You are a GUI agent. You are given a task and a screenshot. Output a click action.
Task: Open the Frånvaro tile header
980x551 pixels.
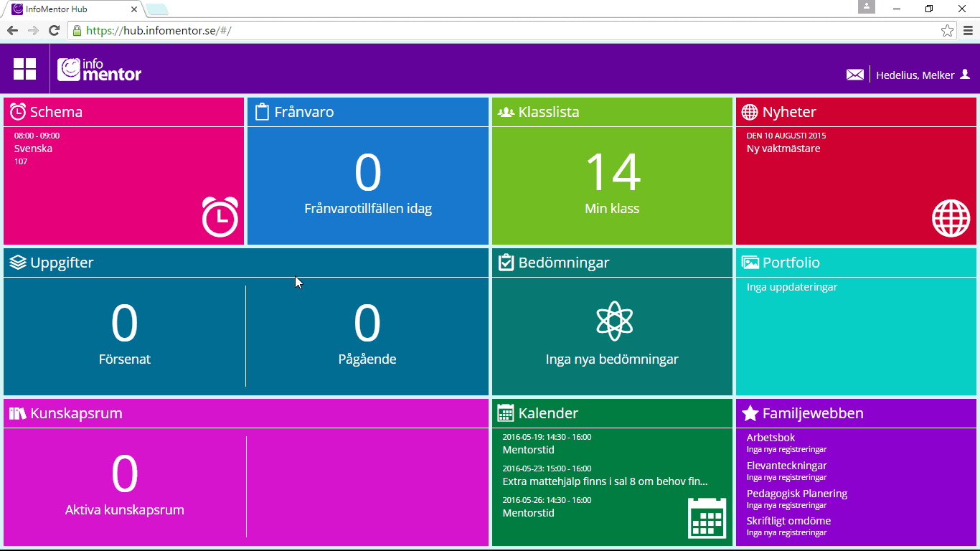tap(303, 112)
